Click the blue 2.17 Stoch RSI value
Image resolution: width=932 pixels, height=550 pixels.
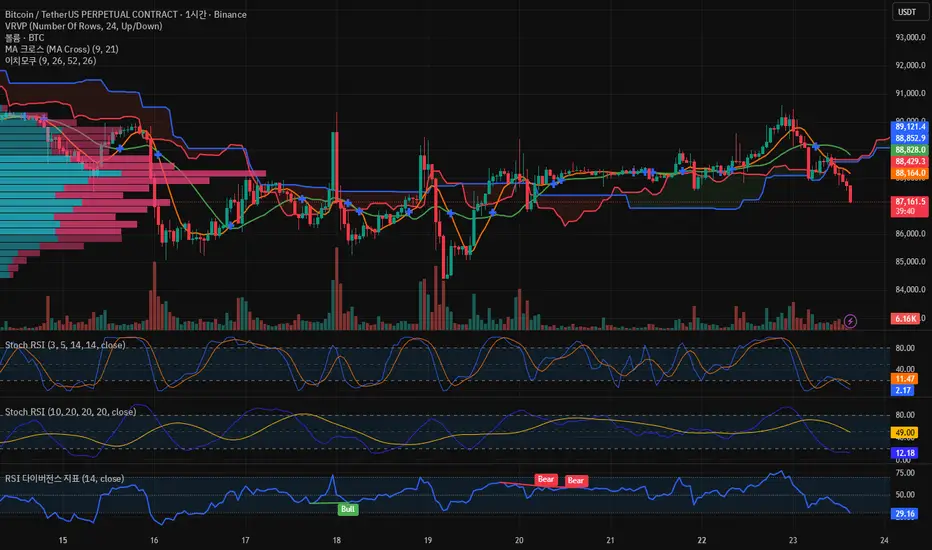tap(903, 390)
